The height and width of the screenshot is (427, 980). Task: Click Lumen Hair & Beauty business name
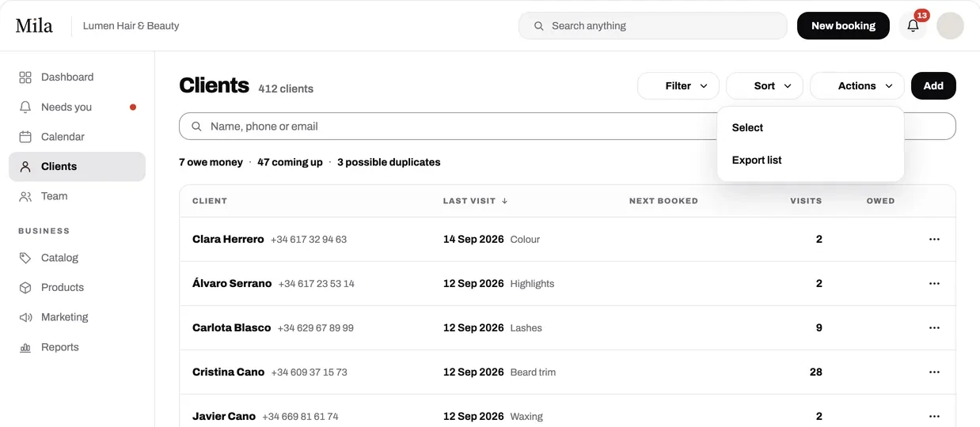(x=131, y=26)
